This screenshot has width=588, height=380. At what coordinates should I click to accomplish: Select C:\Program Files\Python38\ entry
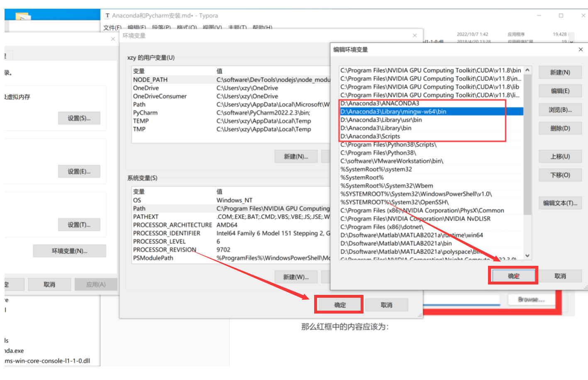pyautogui.click(x=431, y=153)
